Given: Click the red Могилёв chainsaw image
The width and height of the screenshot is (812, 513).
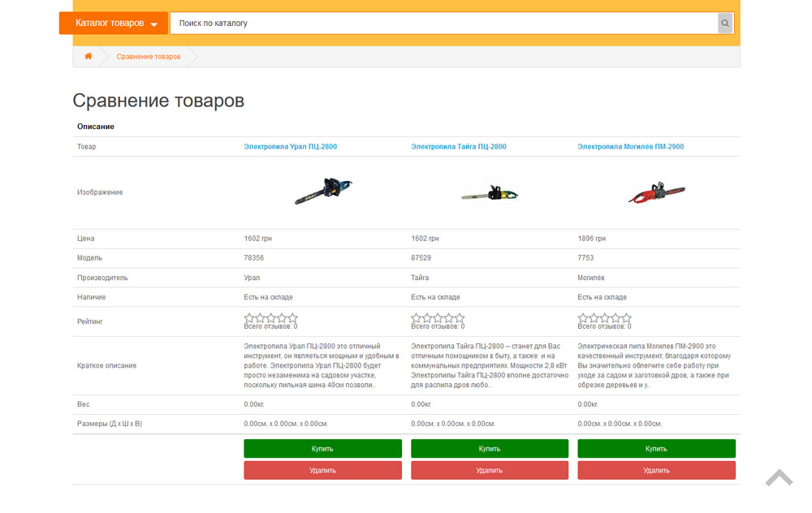Looking at the screenshot, I should [x=656, y=192].
